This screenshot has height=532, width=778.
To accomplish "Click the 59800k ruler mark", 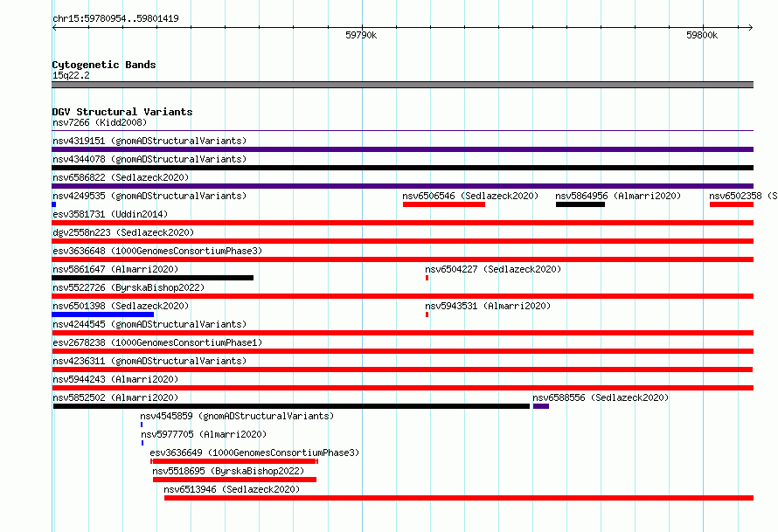I will coord(702,35).
